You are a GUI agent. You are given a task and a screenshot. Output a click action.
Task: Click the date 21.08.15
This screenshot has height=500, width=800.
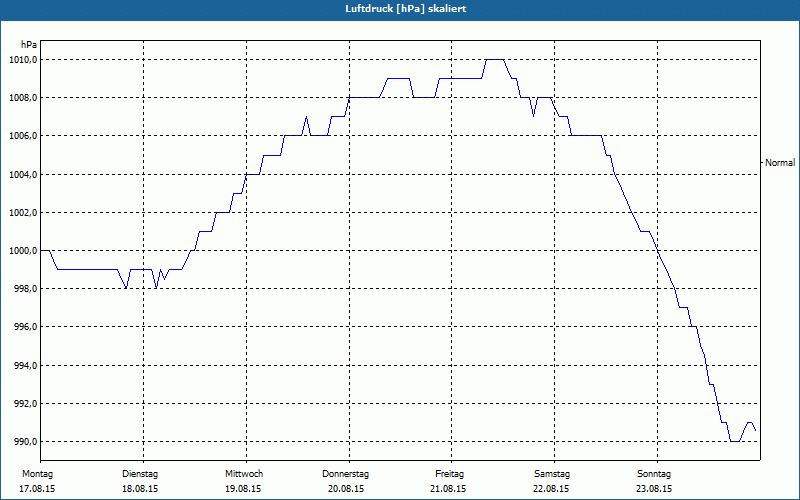point(448,489)
